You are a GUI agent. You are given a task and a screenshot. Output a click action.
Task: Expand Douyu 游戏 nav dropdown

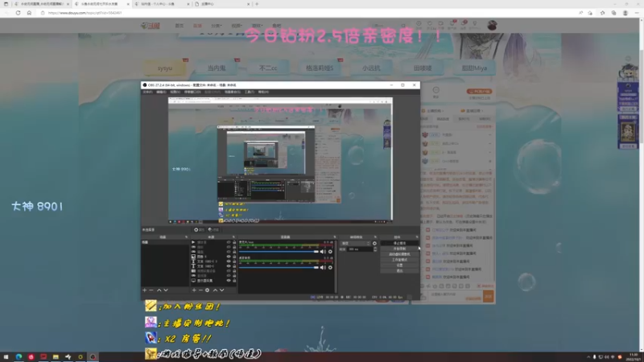coord(257,26)
